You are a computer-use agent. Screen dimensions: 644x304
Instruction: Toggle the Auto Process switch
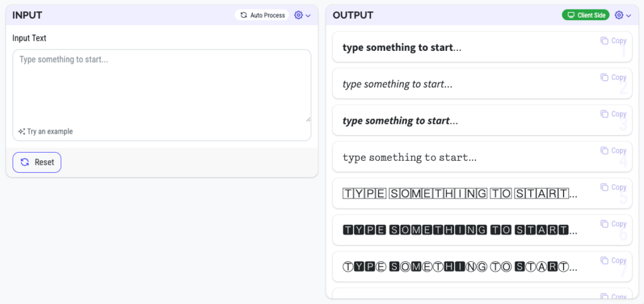pos(262,15)
